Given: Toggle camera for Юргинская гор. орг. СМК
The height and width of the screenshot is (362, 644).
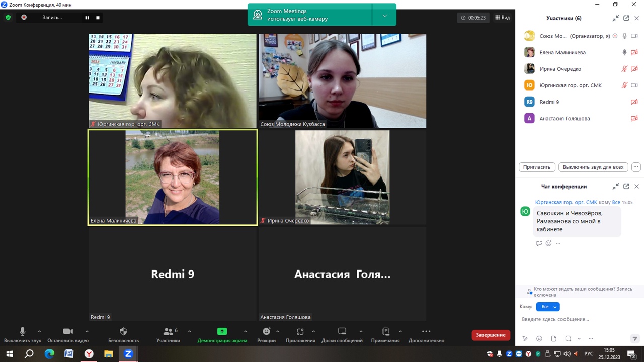Looking at the screenshot, I should point(634,85).
